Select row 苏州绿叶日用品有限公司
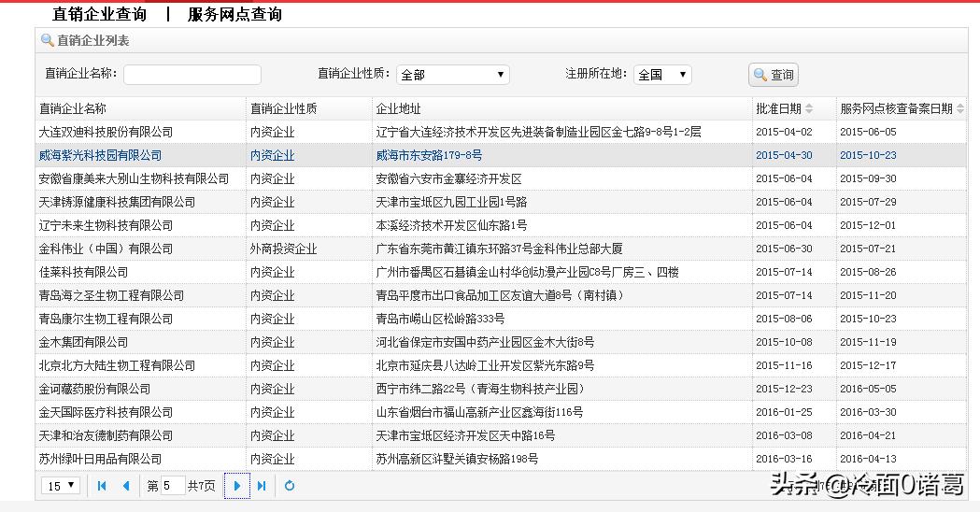The width and height of the screenshot is (980, 512). (x=501, y=459)
